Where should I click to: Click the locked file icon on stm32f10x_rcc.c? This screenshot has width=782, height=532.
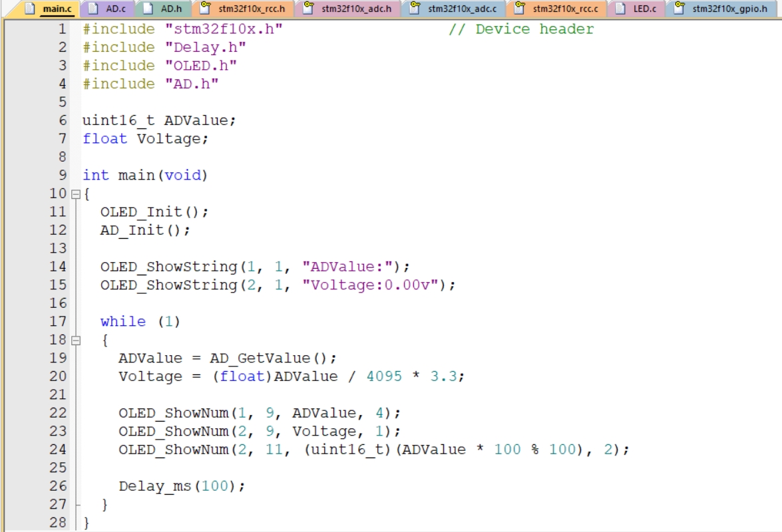click(x=520, y=7)
